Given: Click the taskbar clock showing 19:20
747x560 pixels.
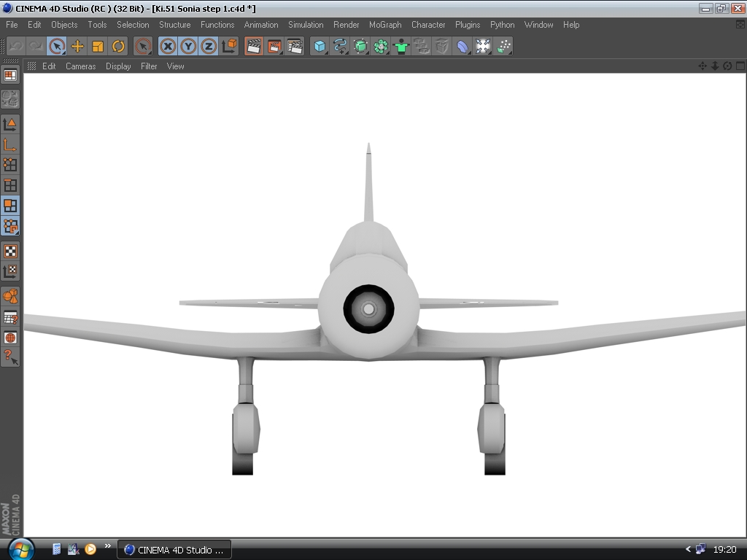Looking at the screenshot, I should point(724,550).
